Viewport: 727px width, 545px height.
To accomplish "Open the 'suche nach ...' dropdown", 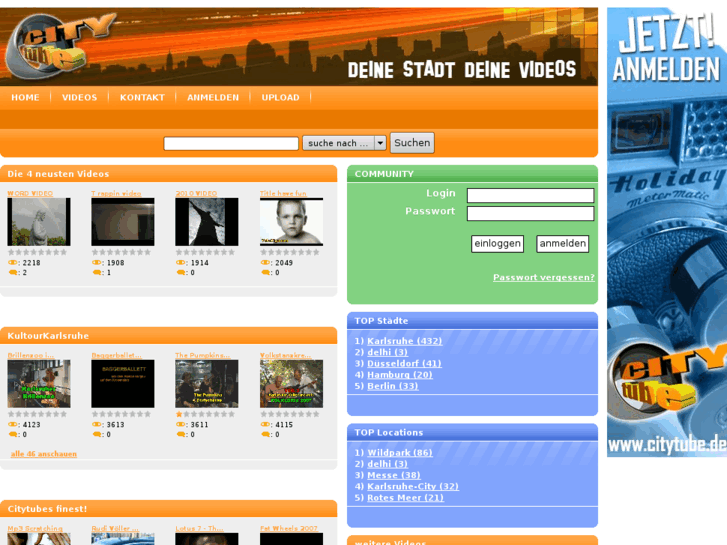I will coord(344,143).
